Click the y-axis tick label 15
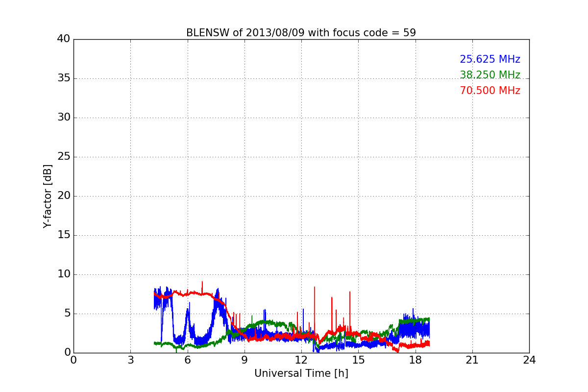The width and height of the screenshot is (588, 392). (x=64, y=235)
